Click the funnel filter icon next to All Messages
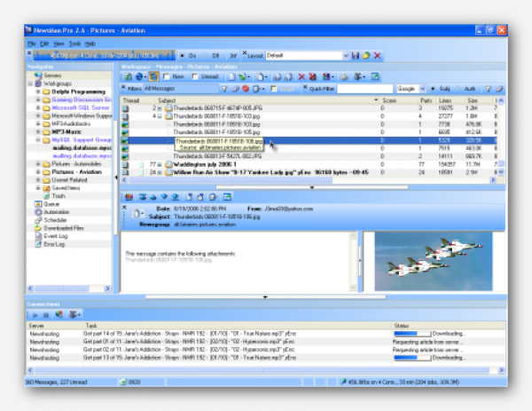This screenshot has width=532, height=411. 224,89
